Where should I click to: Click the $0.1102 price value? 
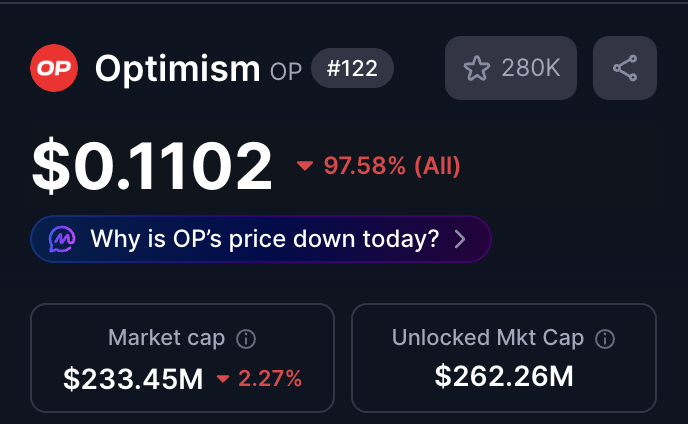click(x=152, y=166)
